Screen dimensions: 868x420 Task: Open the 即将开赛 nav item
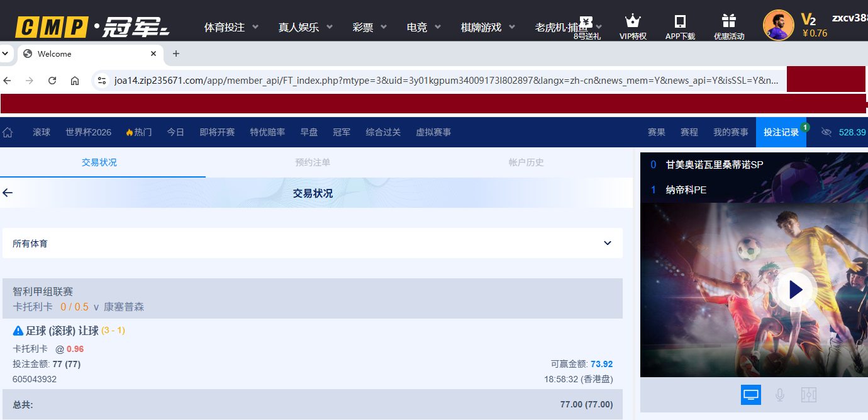pos(217,132)
